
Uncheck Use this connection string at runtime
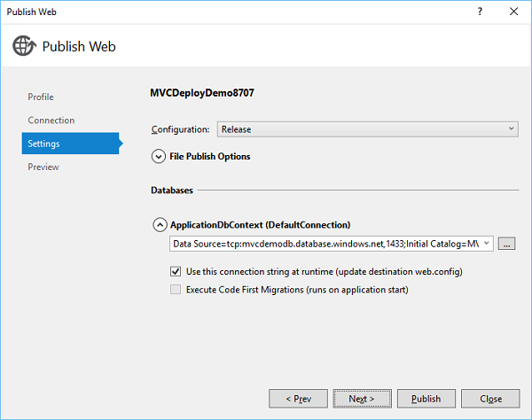(x=176, y=270)
